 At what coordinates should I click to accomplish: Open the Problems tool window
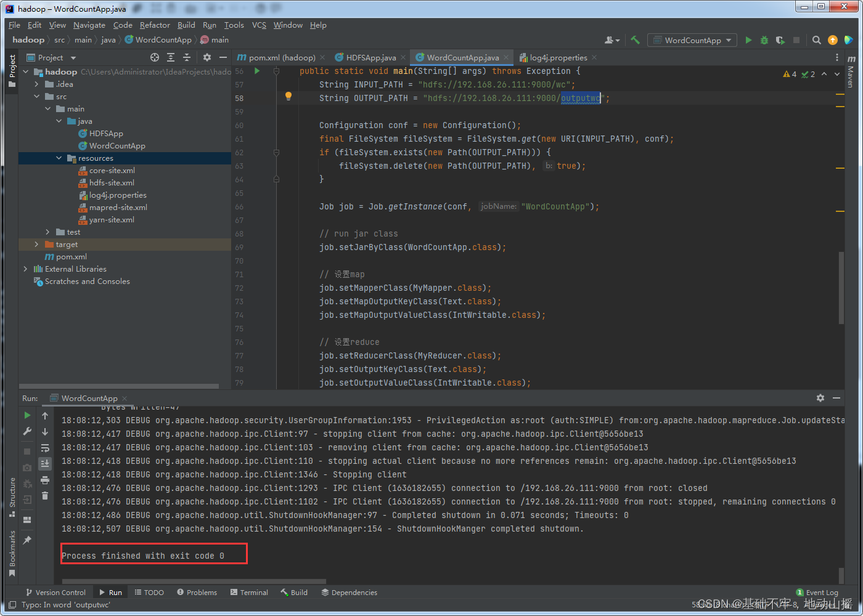197,592
